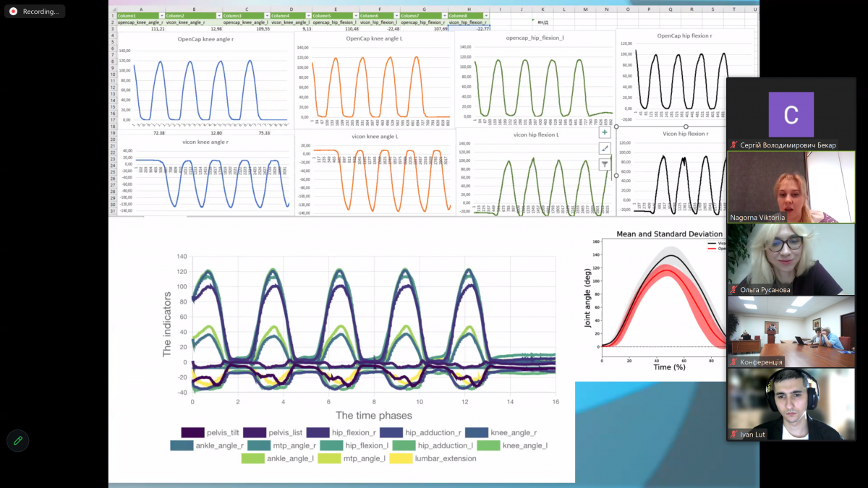Screen dimensions: 868x488
Task: Click the green annotation pencil icon
Action: 17,440
